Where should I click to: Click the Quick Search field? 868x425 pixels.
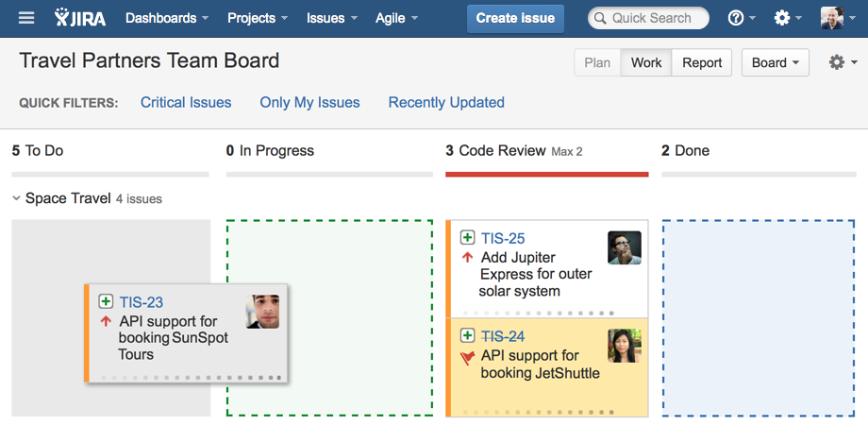651,18
